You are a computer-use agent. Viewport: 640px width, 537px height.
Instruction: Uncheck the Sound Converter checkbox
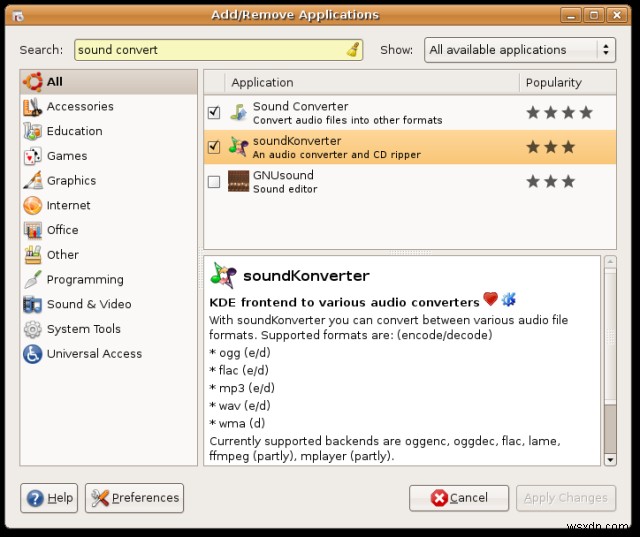tap(214, 113)
